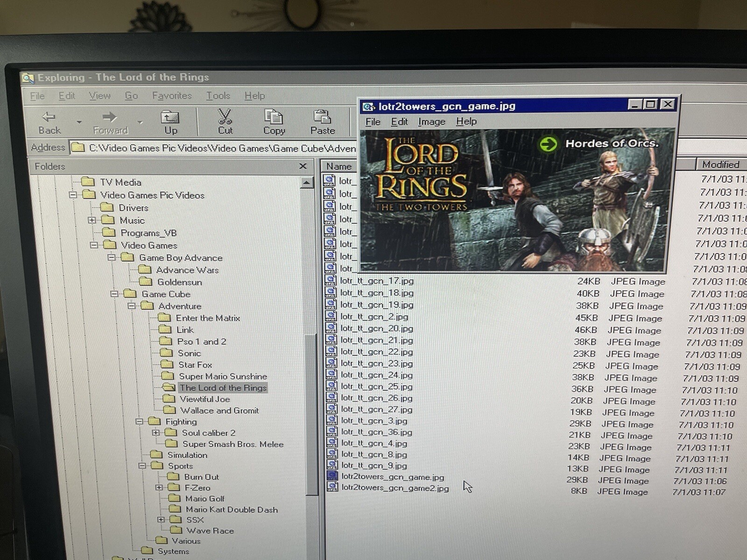Cut the selected file with scissors icon
The image size is (747, 560).
coord(225,122)
